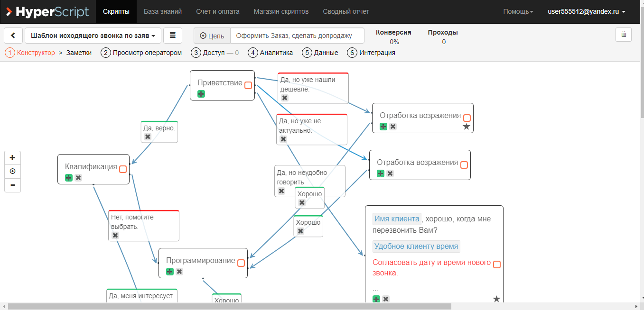Viewport: 644px width, 310px height.
Task: Click the star on first Отработка возражения node
Action: pyautogui.click(x=466, y=127)
